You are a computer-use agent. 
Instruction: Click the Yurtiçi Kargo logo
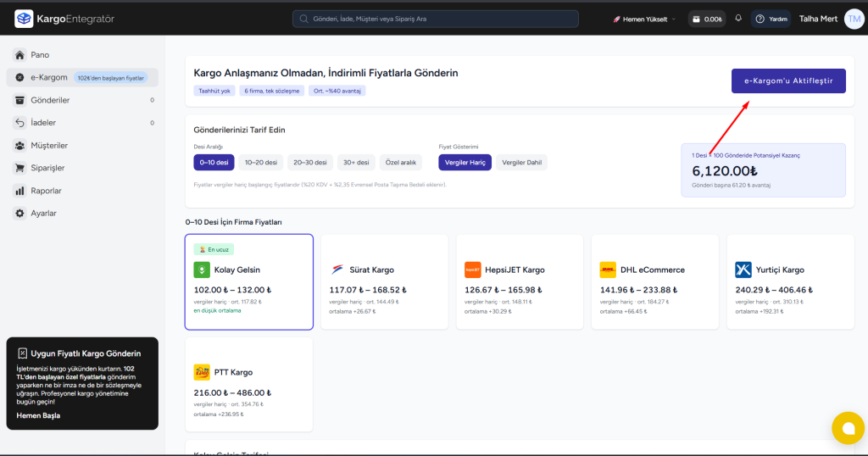coord(743,270)
